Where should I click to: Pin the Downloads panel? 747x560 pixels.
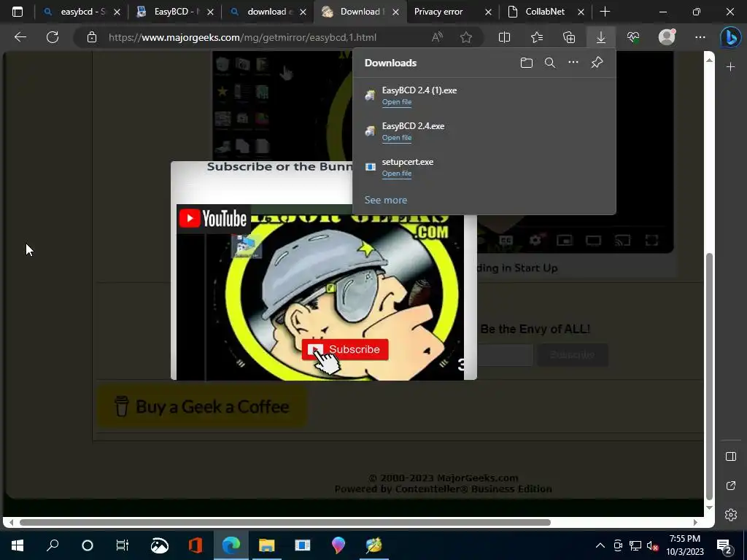tap(597, 63)
